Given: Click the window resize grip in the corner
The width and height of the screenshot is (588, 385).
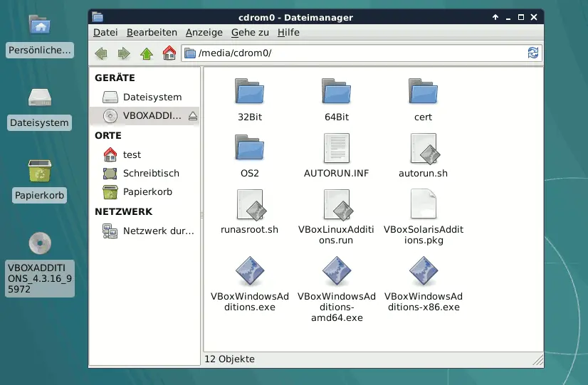Looking at the screenshot, I should point(538,360).
